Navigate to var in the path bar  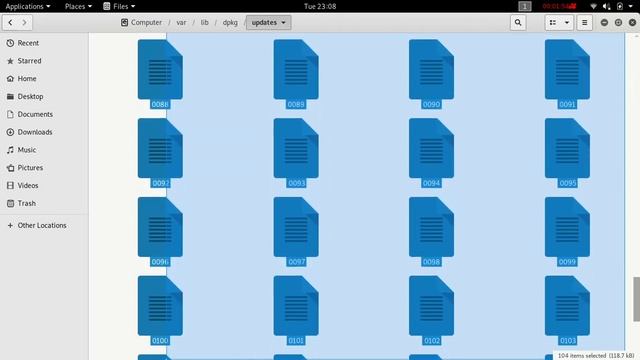pos(181,22)
